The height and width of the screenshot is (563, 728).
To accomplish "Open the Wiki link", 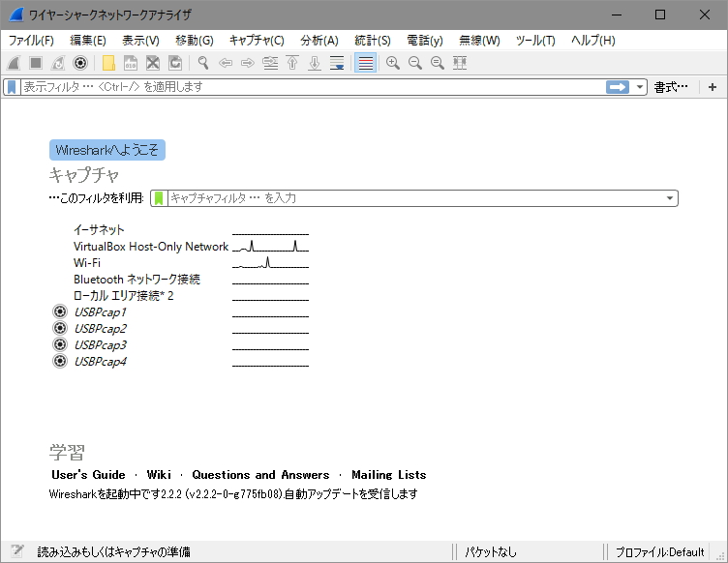I will click(x=159, y=474).
